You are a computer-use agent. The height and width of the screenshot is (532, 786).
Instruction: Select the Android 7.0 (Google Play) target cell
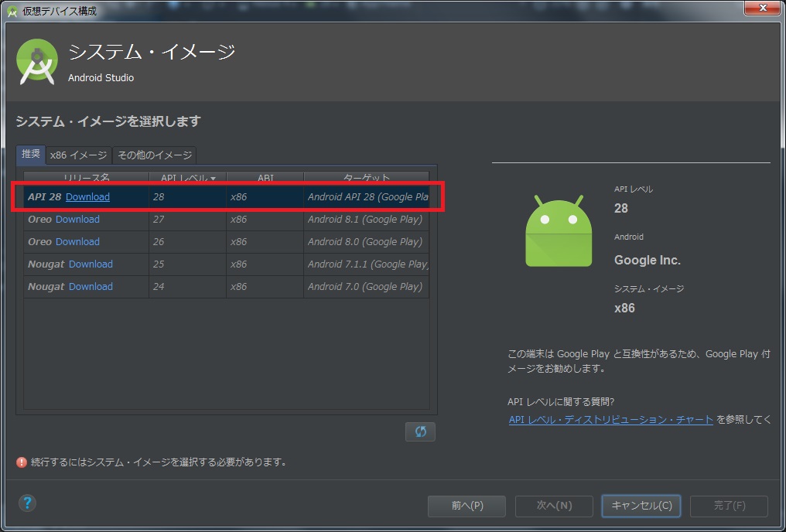point(367,287)
